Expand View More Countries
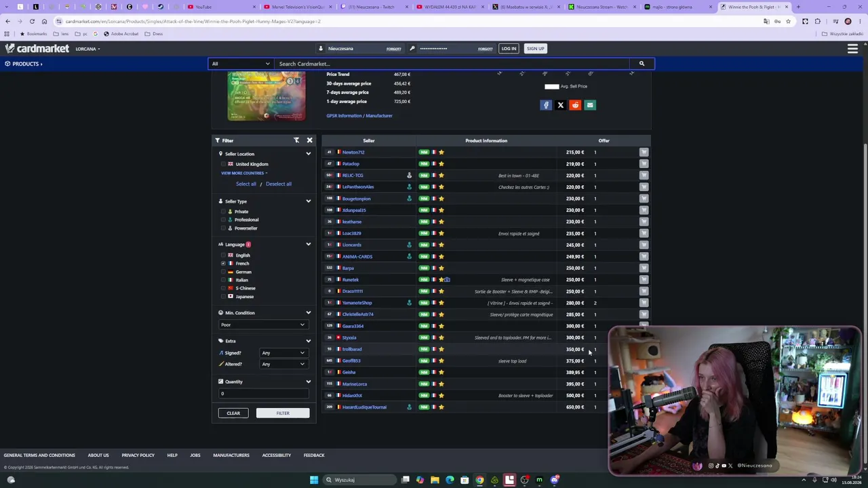The width and height of the screenshot is (868, 488). point(244,173)
